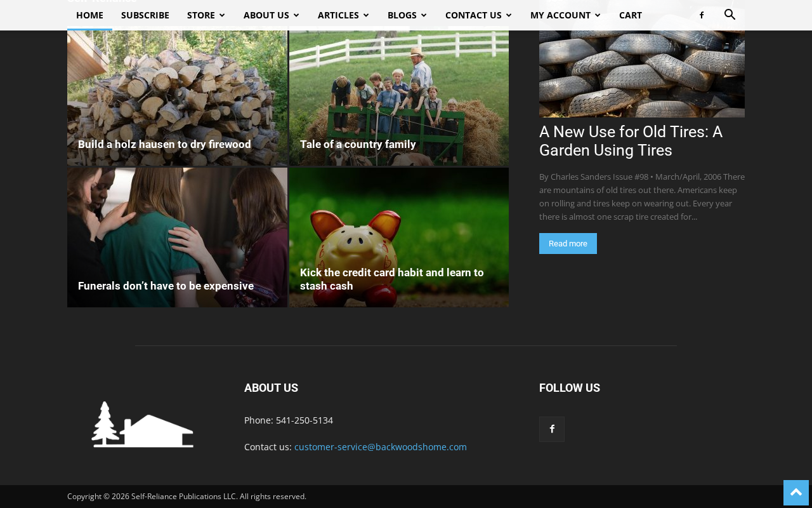Jump back to top with the arrow button

click(796, 493)
